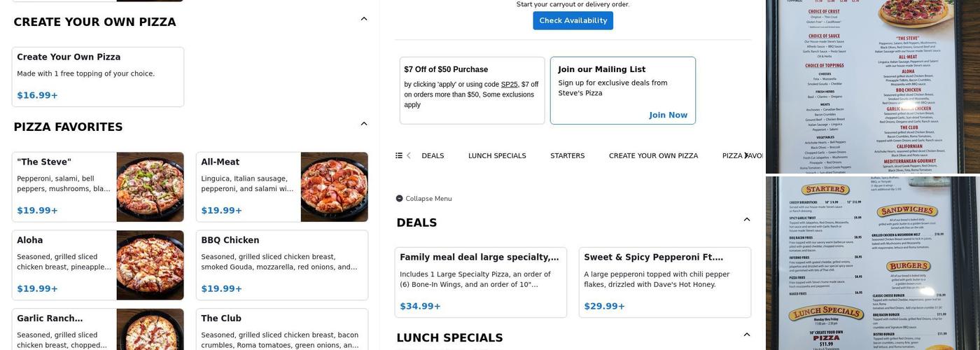This screenshot has width=980, height=350.
Task: Apply the SP25 coupon code link
Action: (x=509, y=85)
